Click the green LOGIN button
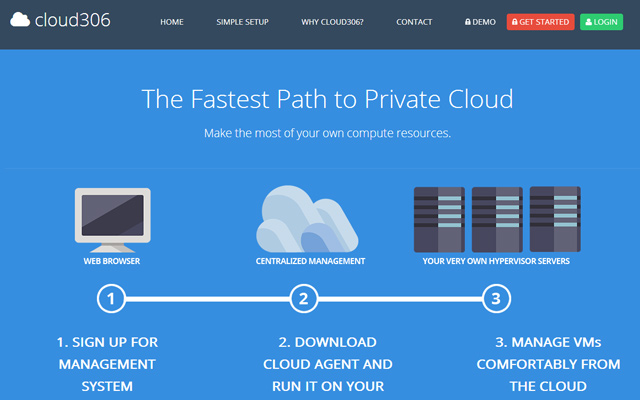This screenshot has height=400, width=640. coord(602,22)
